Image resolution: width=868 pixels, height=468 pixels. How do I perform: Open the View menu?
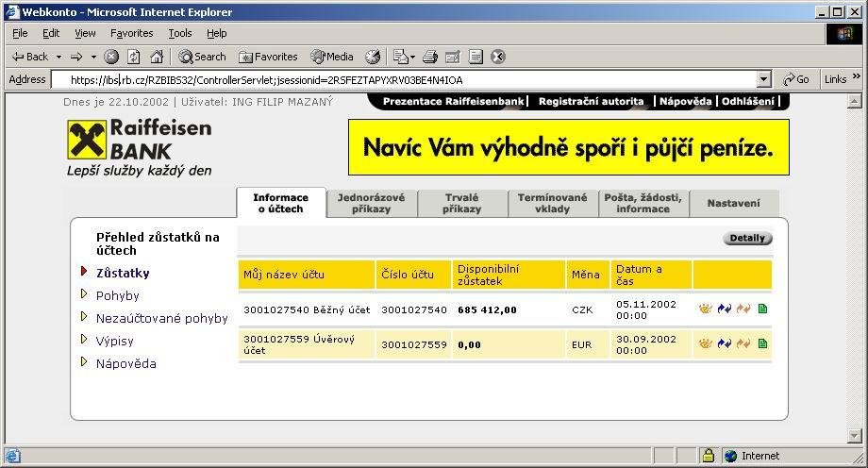85,33
